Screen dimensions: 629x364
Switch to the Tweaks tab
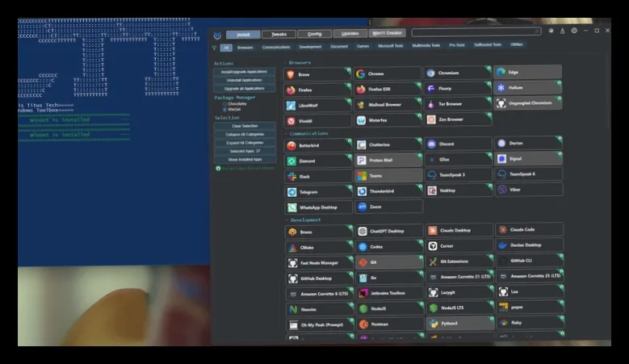pos(279,35)
